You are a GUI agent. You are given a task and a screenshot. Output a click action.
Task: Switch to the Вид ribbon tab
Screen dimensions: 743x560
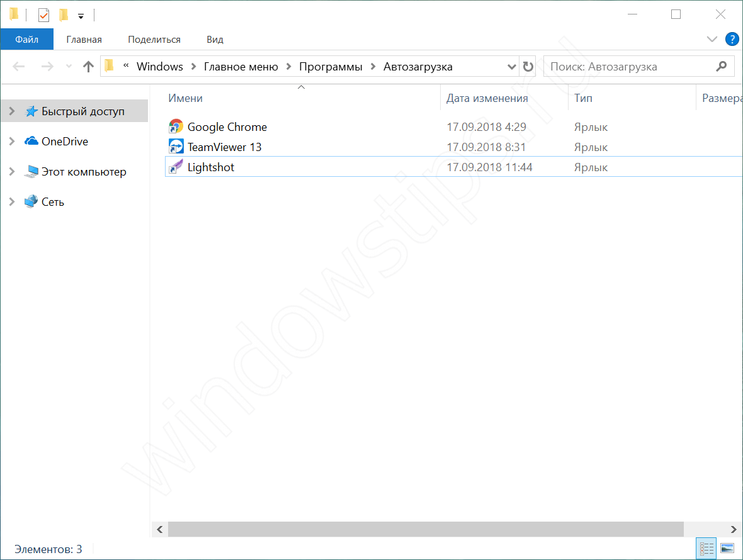215,39
